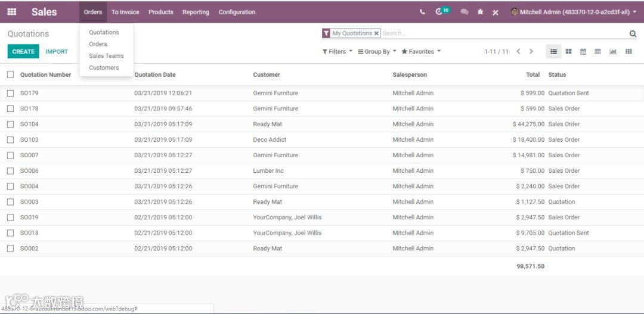Select Customers in the submenu
The height and width of the screenshot is (314, 644).
104,68
